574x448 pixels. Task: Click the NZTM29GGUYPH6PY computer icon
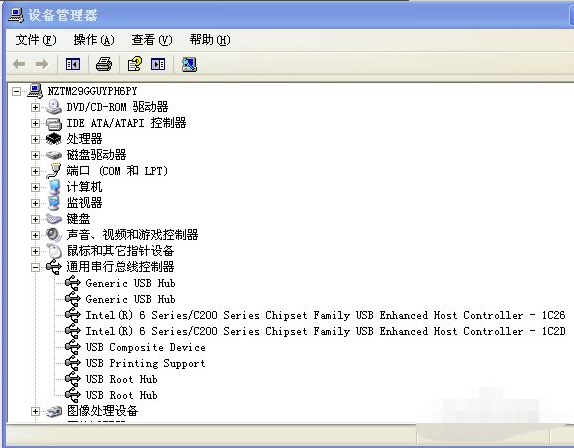(x=36, y=91)
